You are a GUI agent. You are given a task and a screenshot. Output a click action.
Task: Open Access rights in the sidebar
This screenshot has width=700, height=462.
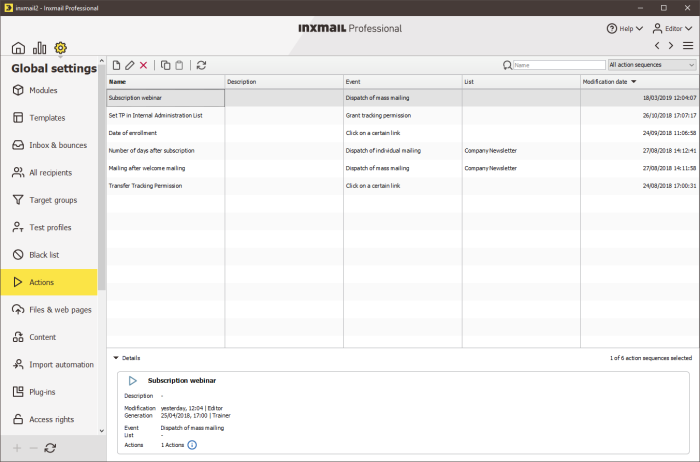pos(49,420)
